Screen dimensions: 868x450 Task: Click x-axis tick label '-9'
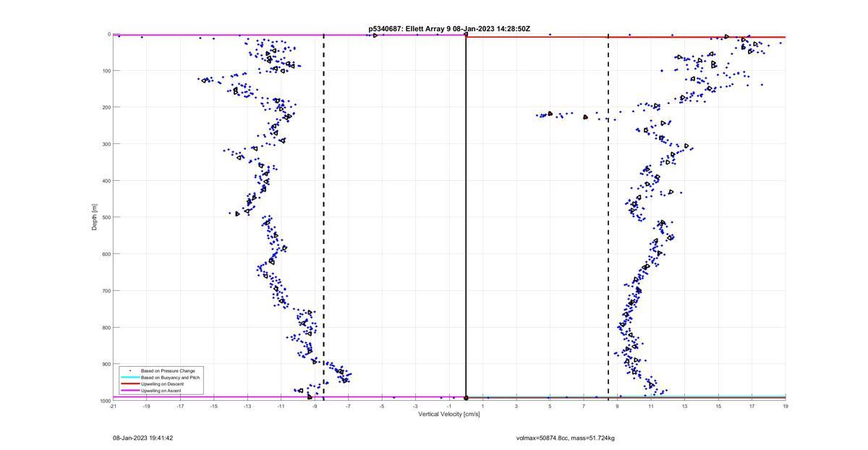click(315, 406)
